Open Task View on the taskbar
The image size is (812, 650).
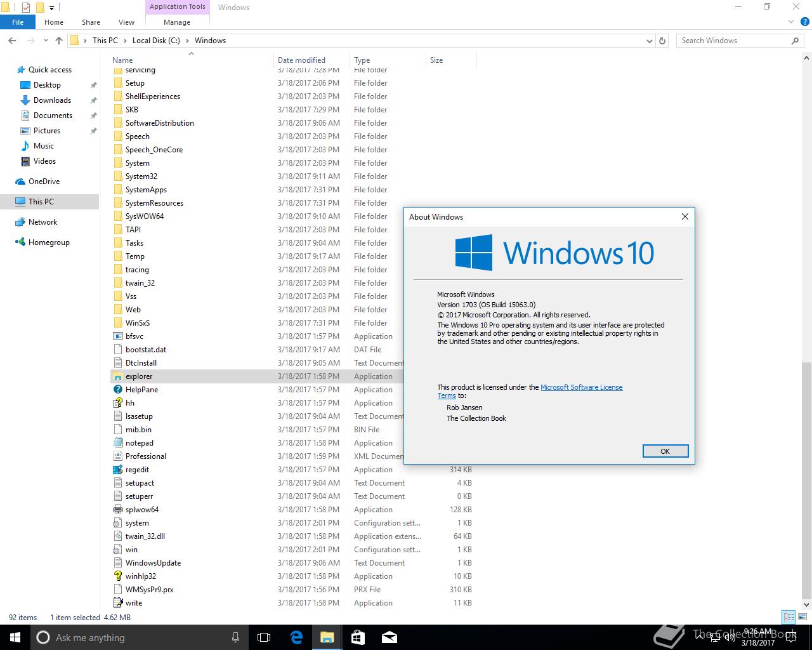(x=264, y=637)
